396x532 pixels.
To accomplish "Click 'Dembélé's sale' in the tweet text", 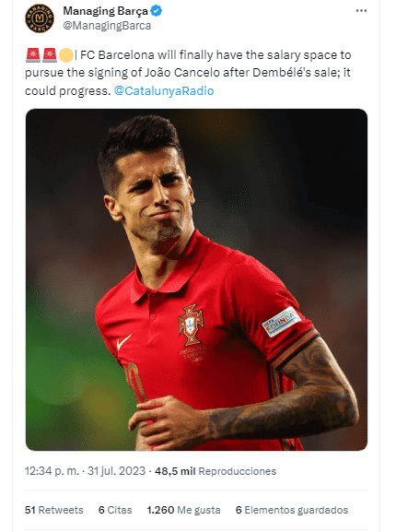I will [x=292, y=73].
